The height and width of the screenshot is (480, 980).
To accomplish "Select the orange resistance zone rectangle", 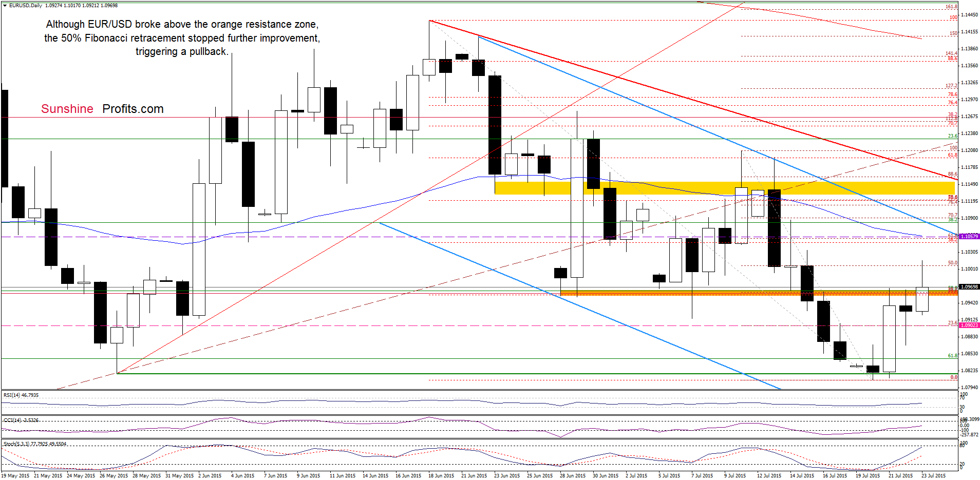I will (759, 293).
